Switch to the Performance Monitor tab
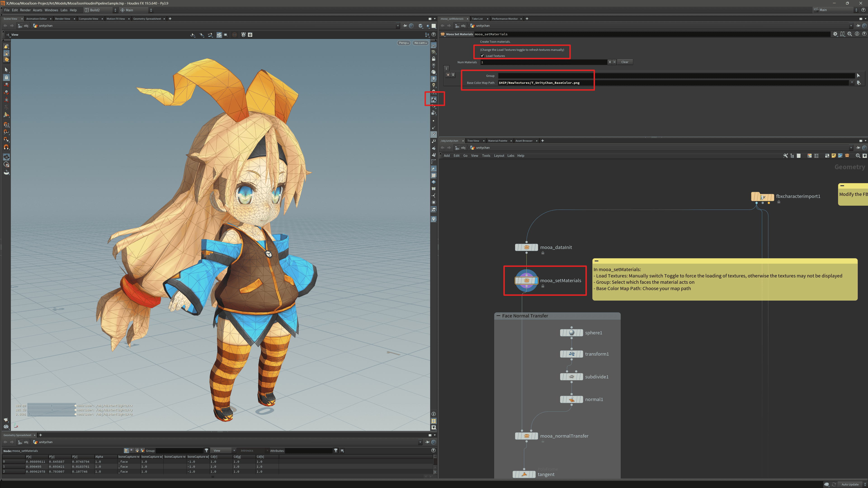 tap(505, 19)
